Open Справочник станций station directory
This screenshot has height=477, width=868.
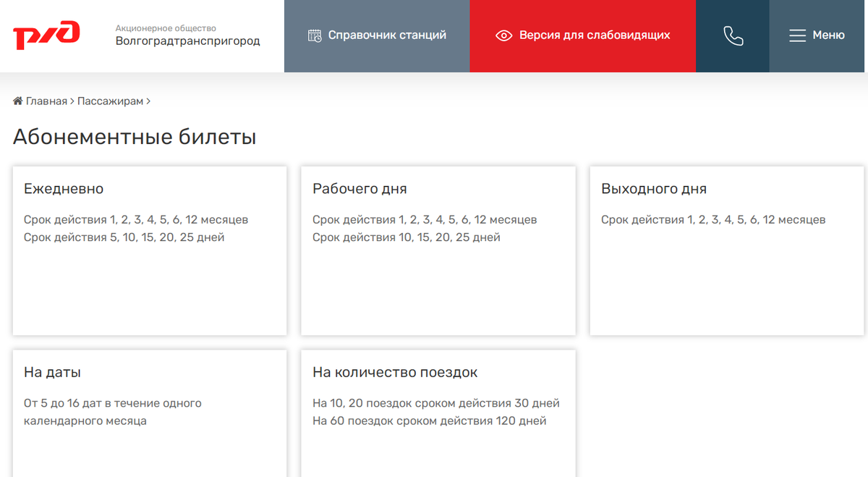[x=377, y=36]
